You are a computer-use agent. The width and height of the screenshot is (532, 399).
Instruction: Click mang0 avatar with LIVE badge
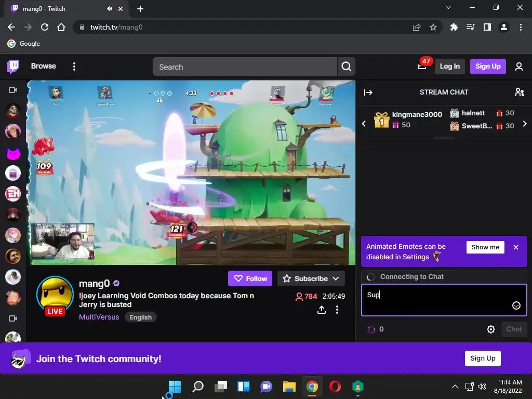[x=55, y=295]
